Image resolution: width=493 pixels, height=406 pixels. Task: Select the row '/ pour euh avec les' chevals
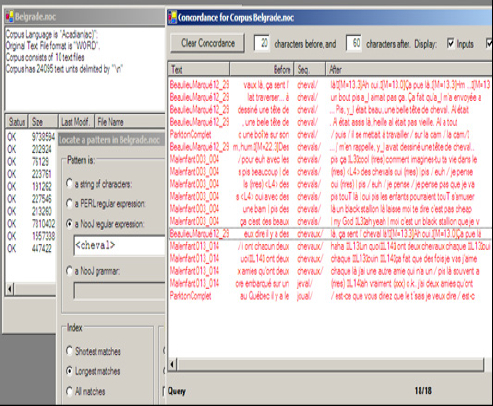(330, 159)
